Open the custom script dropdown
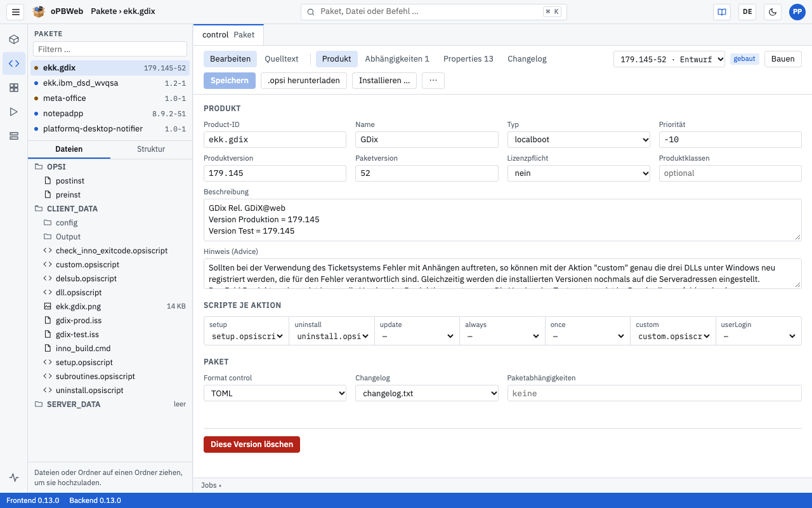The width and height of the screenshot is (812, 508). pyautogui.click(x=673, y=337)
